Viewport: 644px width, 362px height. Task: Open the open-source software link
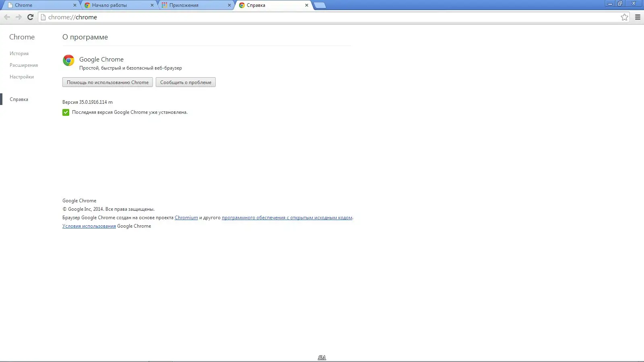[x=287, y=218]
